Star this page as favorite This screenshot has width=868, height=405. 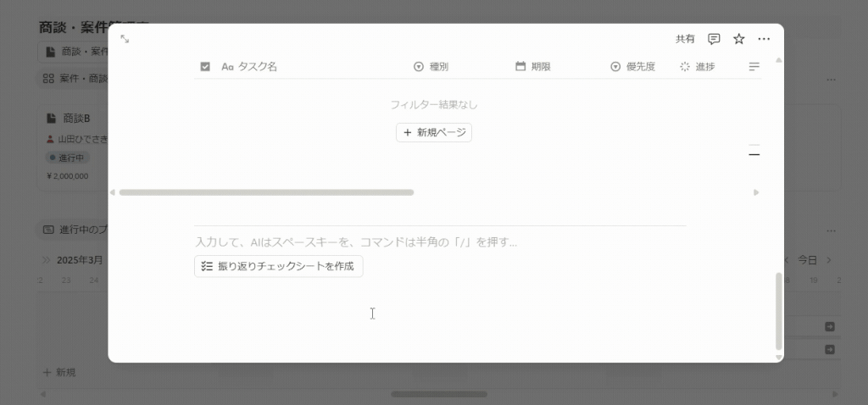pyautogui.click(x=739, y=39)
